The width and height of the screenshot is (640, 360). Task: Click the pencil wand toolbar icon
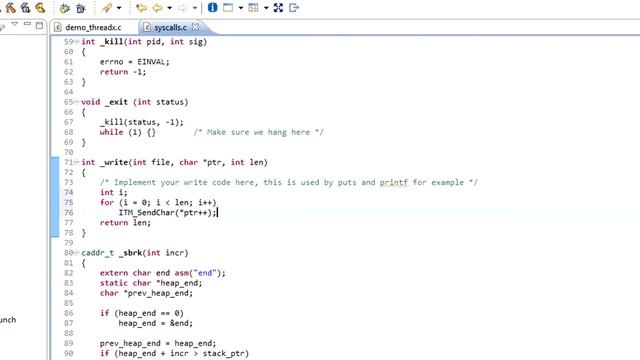(x=107, y=8)
